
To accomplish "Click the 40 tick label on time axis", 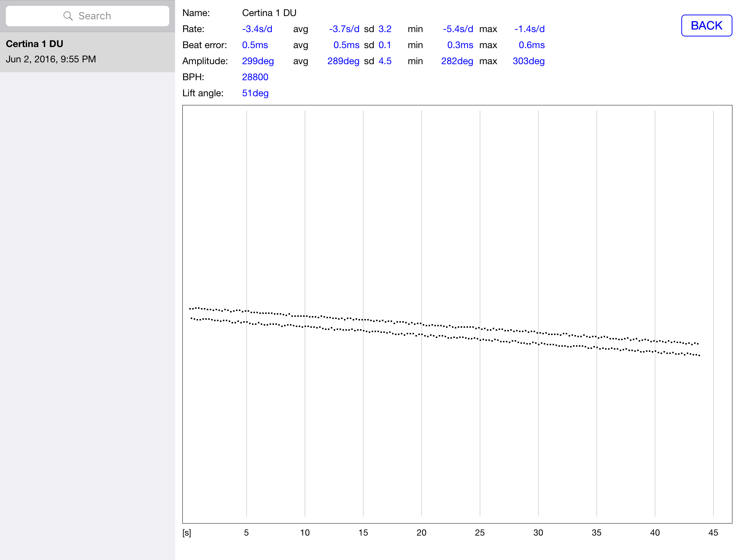I will [655, 533].
